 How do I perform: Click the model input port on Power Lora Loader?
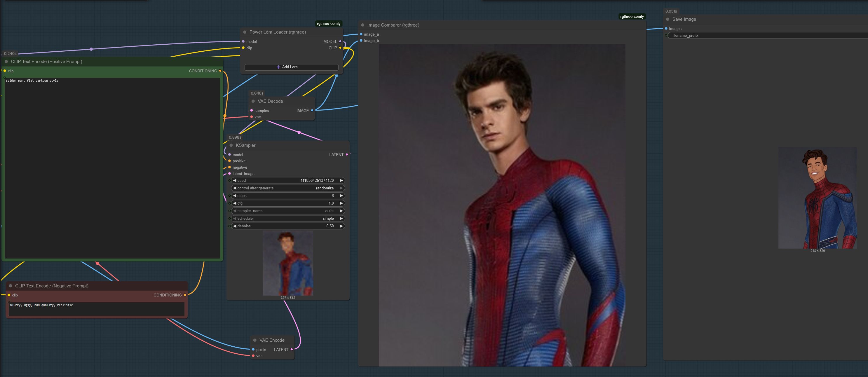point(243,41)
